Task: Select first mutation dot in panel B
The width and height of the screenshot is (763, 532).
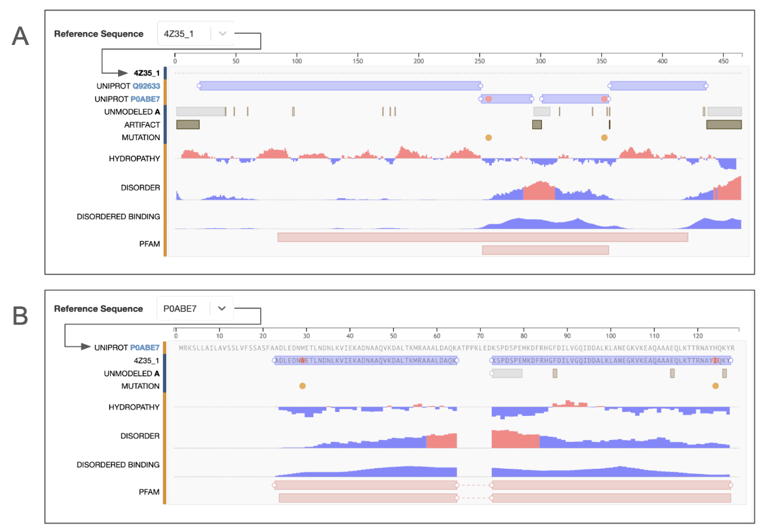Action: pos(302,386)
